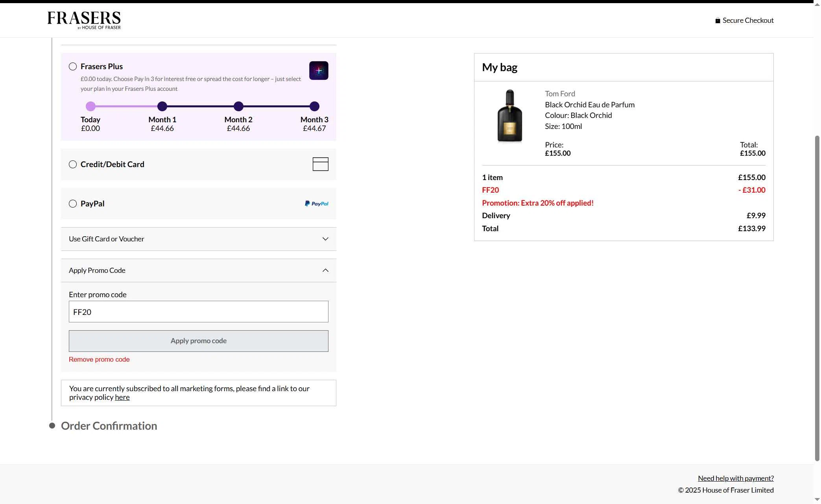Select Credit/Debit Card radio button

(73, 164)
